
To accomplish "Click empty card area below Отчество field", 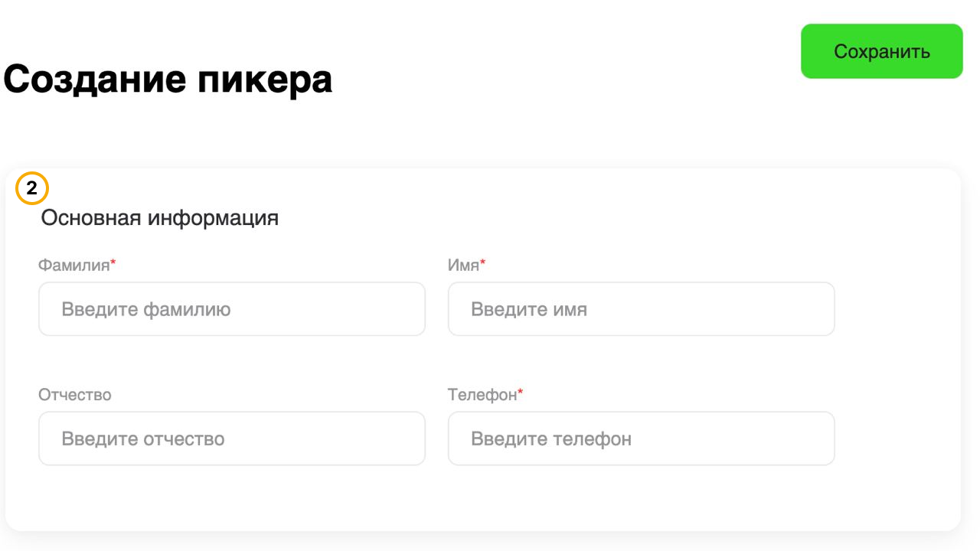I will coord(231,497).
